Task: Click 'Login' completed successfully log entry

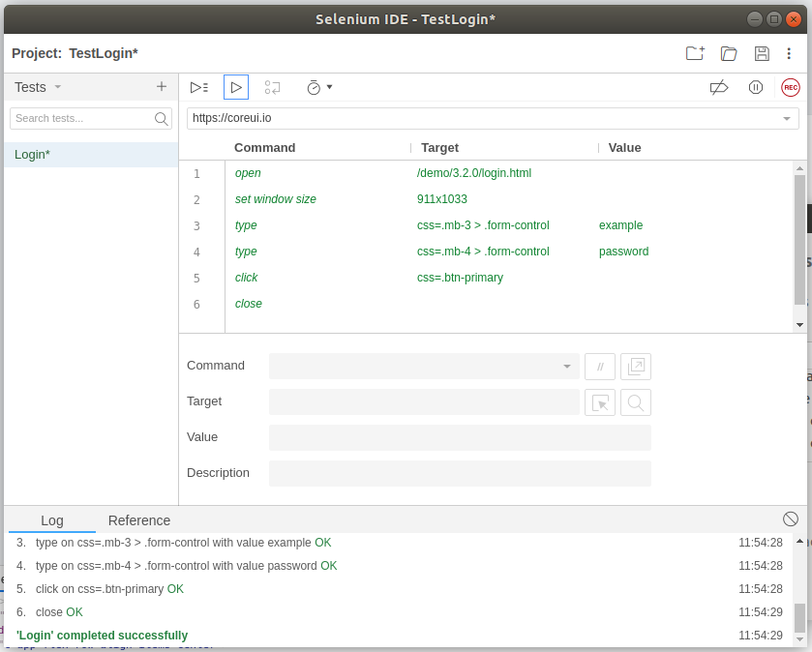Action: click(102, 636)
